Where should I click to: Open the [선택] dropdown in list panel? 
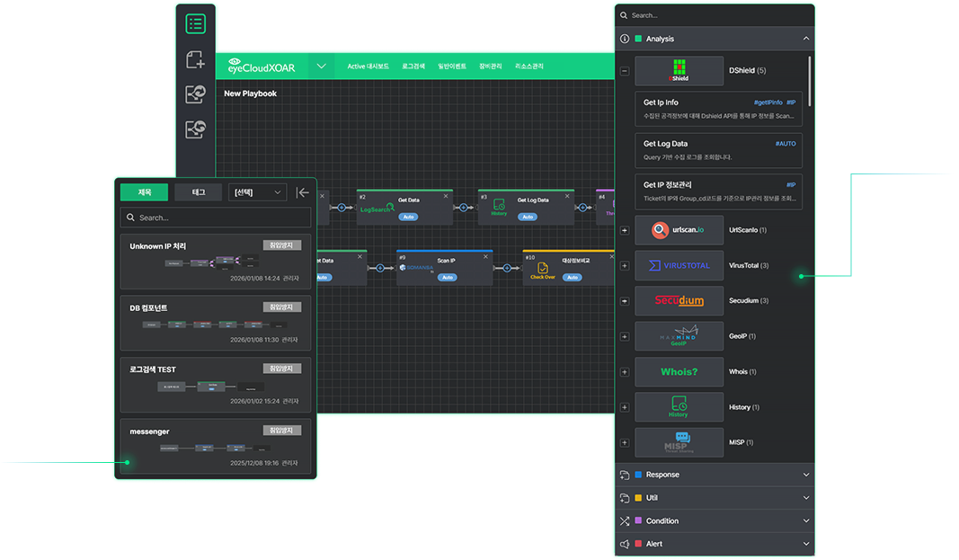(x=258, y=191)
